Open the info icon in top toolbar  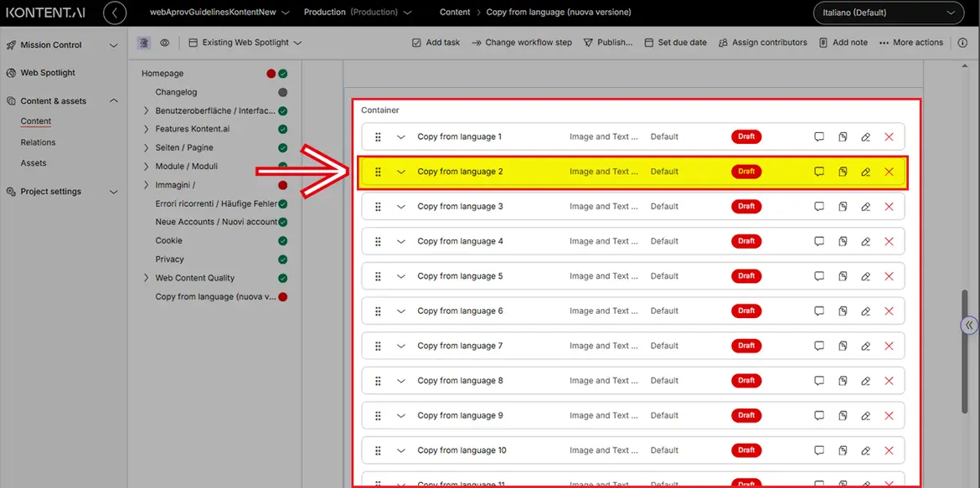962,43
